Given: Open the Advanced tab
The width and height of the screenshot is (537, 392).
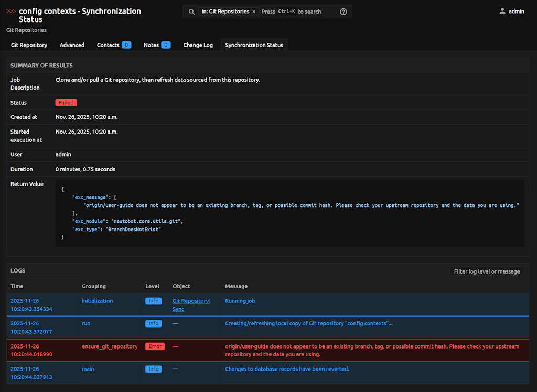Looking at the screenshot, I should (72, 45).
